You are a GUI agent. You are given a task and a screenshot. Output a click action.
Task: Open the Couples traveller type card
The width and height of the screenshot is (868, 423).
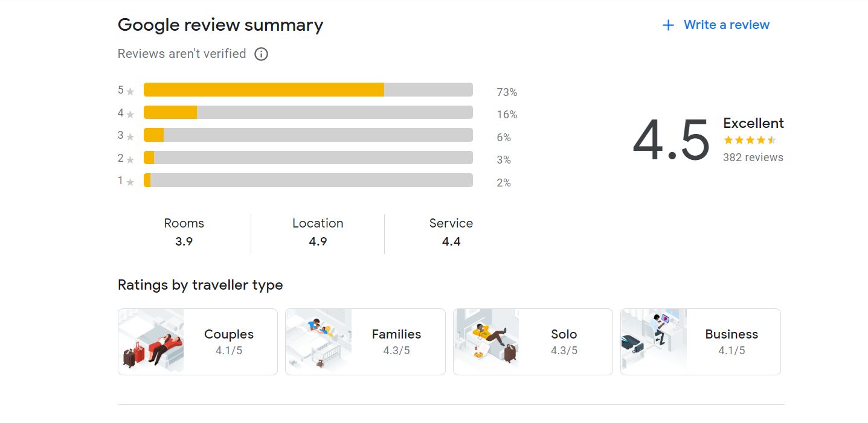click(198, 342)
